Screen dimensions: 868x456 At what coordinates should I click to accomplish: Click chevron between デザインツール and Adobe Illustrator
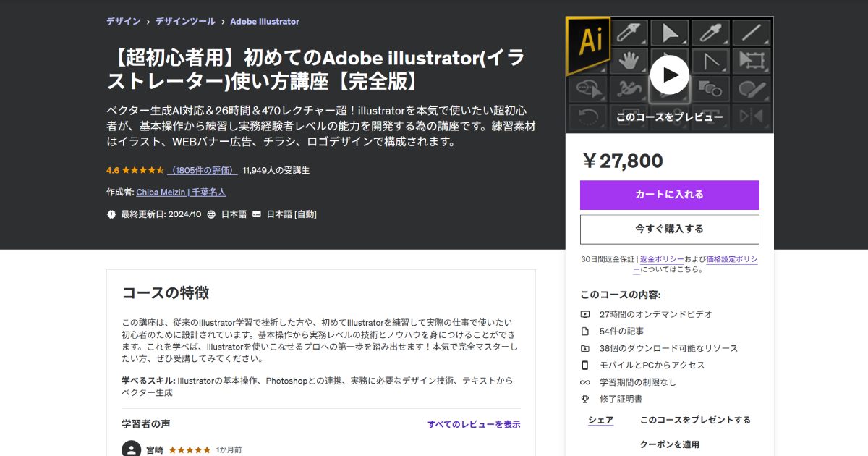[223, 22]
